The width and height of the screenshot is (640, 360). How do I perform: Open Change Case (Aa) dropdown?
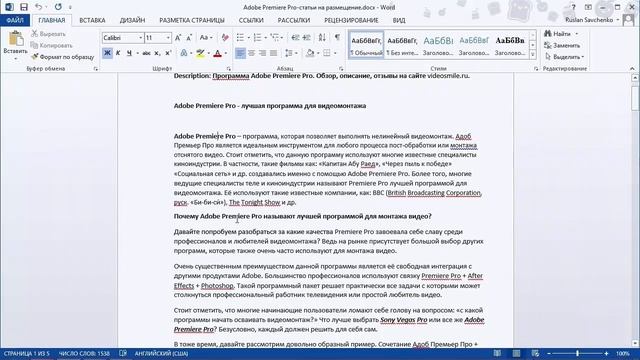206,38
